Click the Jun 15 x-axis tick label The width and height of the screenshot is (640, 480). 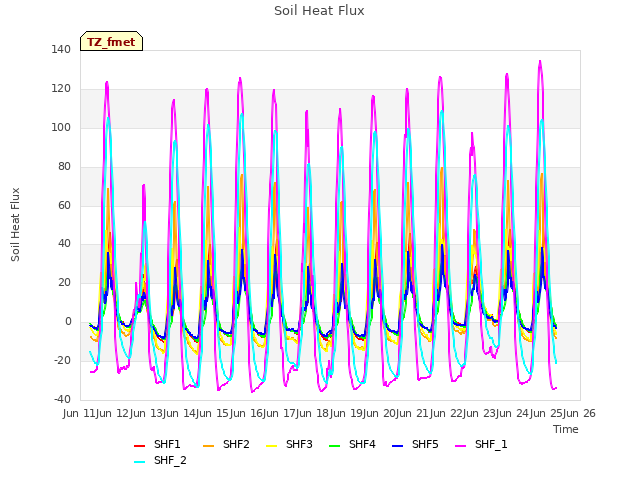point(213,413)
